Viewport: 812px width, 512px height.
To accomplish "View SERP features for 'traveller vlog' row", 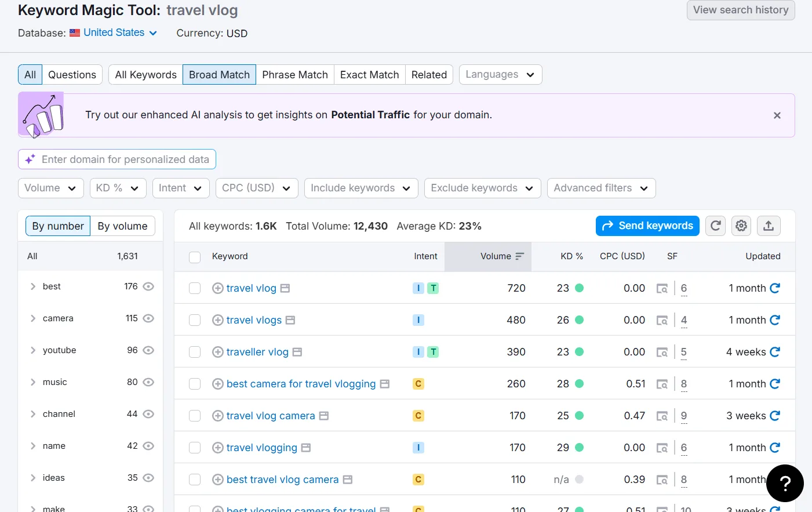I will coord(684,352).
